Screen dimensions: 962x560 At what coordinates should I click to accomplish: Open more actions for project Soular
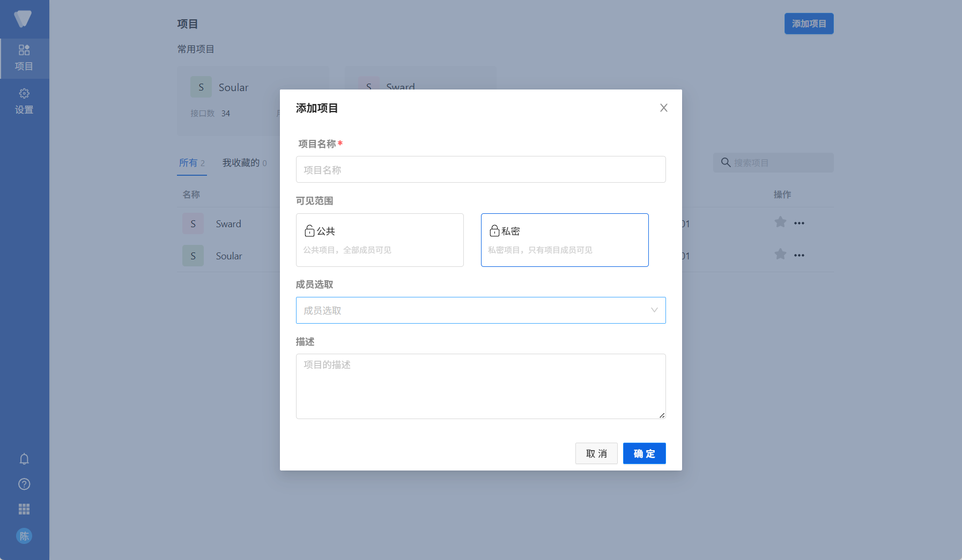click(799, 255)
